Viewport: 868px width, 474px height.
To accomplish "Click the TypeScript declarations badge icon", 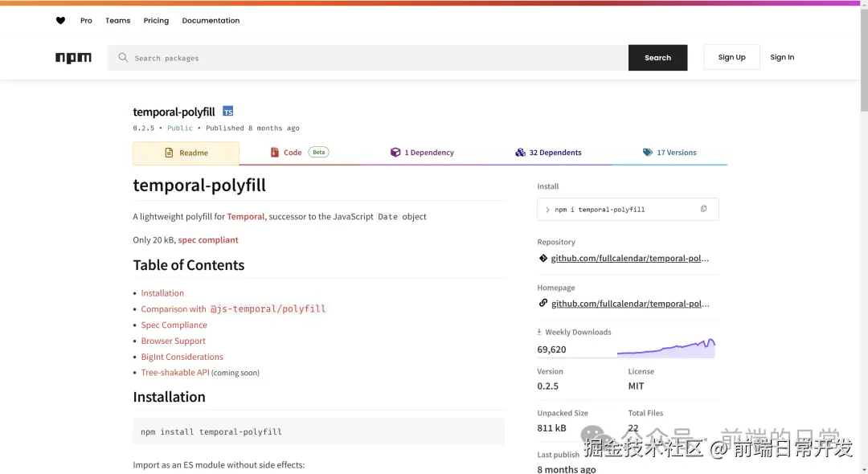I will click(228, 112).
